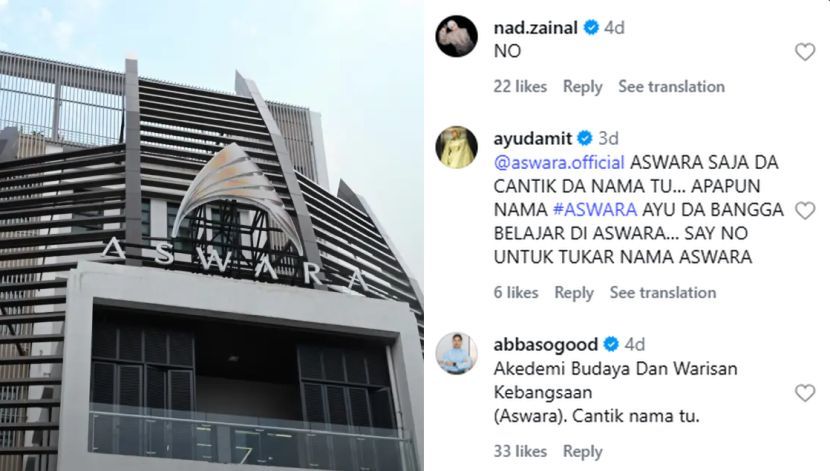Like nad.zainal's "NO" comment with heart
Screen dimensions: 830x471
pyautogui.click(x=805, y=52)
